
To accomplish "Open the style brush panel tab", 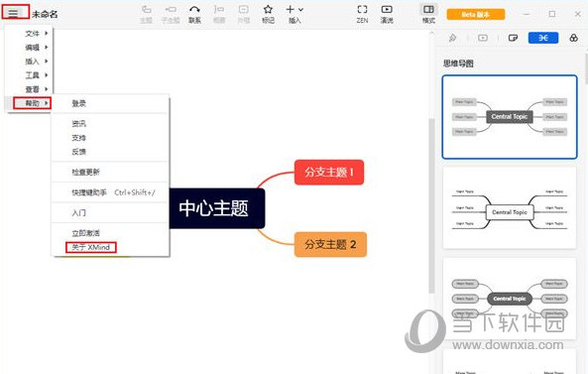I will point(452,38).
